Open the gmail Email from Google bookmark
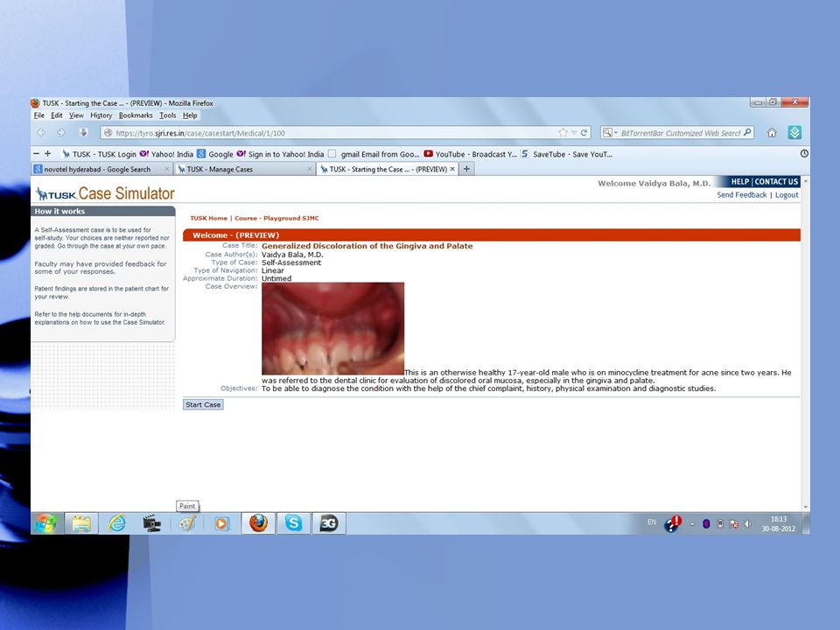 [x=374, y=154]
